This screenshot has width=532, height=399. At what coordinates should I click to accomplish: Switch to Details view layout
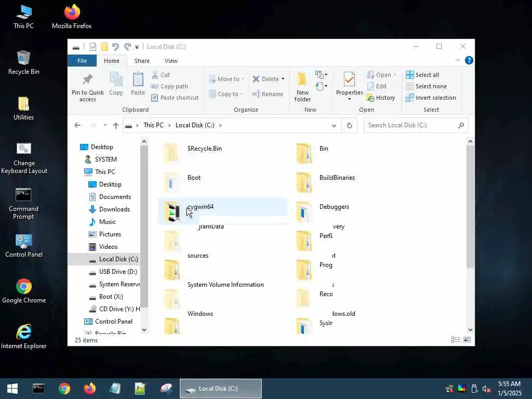[x=456, y=340]
